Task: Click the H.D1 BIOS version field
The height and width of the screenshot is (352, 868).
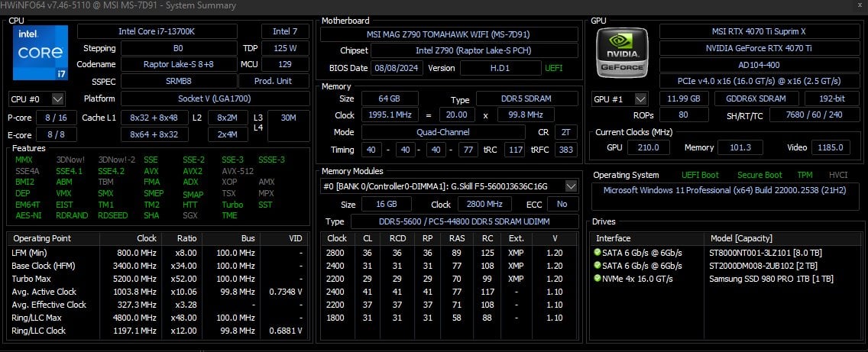Action: (x=500, y=68)
